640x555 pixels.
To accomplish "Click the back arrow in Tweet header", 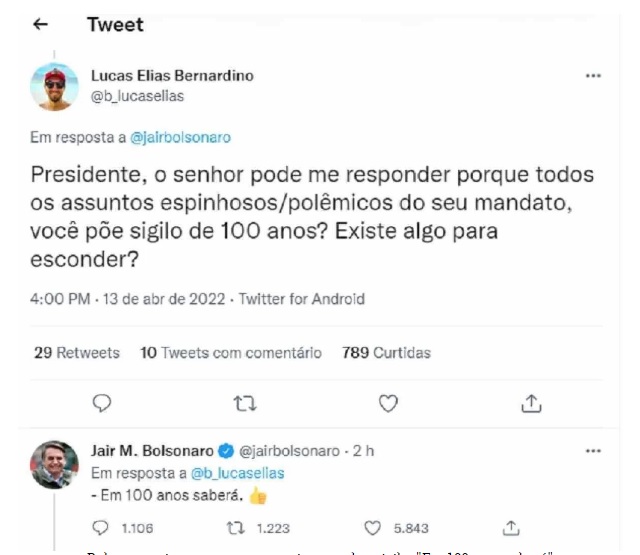I will (x=41, y=26).
